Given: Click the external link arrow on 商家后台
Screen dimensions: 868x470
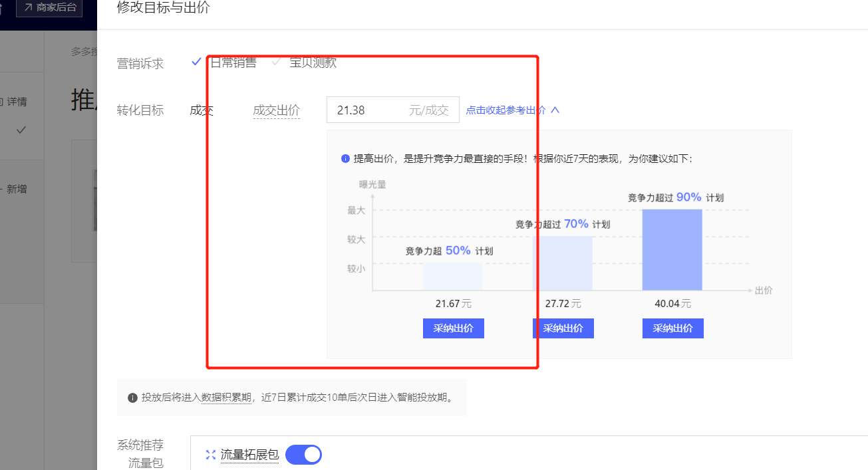Looking at the screenshot, I should point(28,8).
